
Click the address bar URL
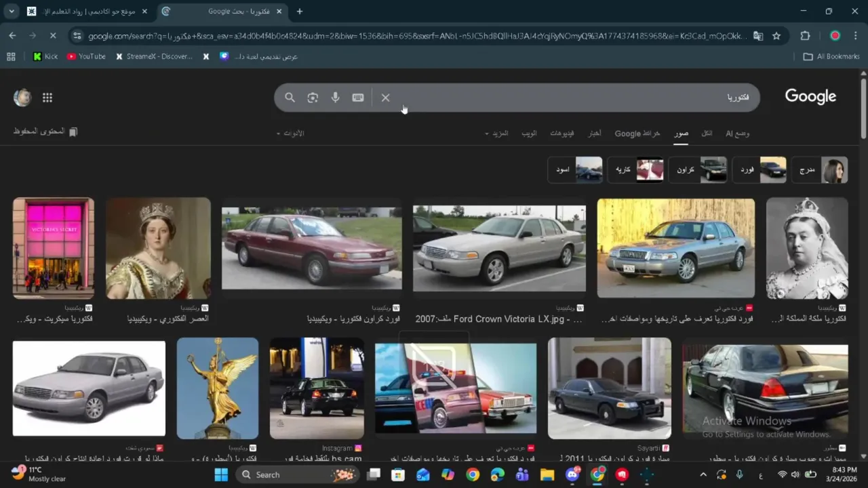click(416, 36)
